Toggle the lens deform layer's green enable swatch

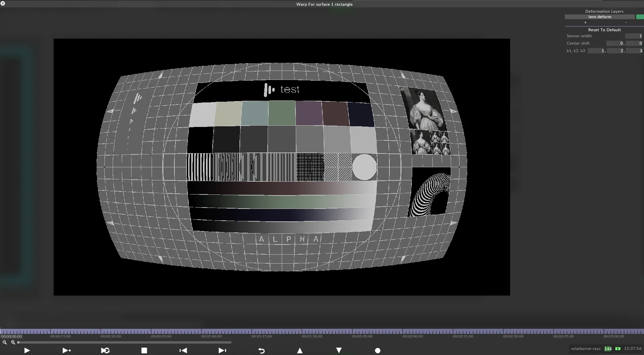(x=640, y=17)
